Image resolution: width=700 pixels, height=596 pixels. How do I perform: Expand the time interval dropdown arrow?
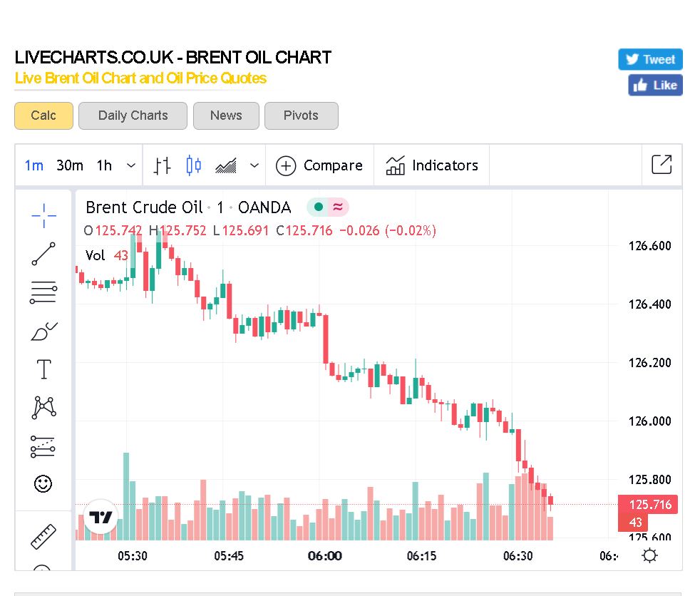[130, 165]
